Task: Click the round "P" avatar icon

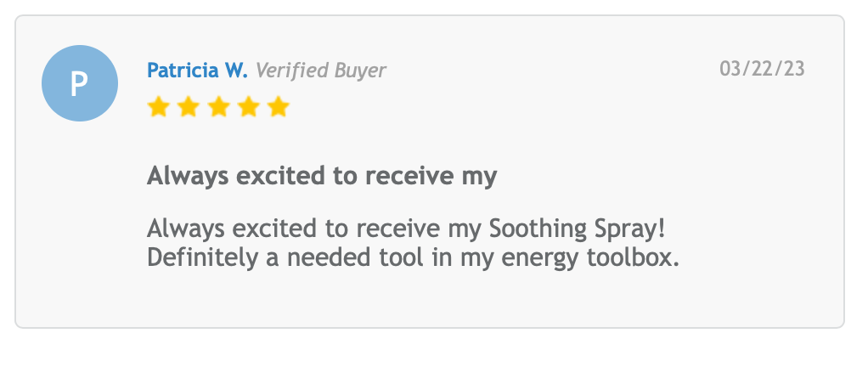Action: click(79, 83)
